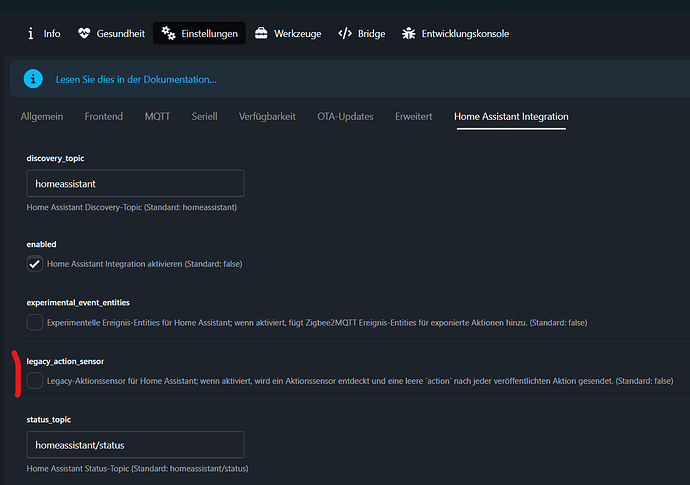This screenshot has height=485, width=690.
Task: Click the 'enabled' heading text
Action: coord(41,244)
